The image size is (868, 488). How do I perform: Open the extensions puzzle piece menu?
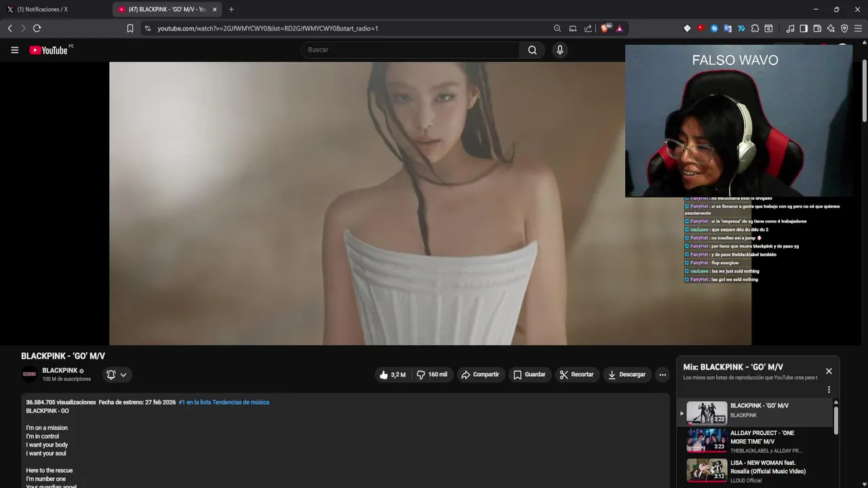coord(755,28)
